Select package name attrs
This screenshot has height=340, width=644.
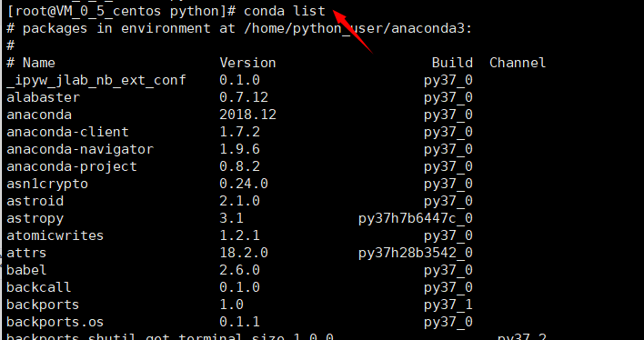click(26, 253)
